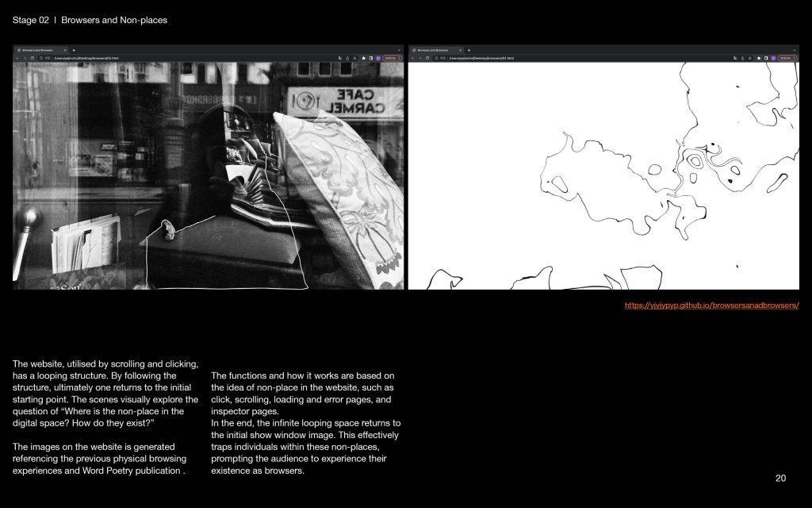This screenshot has width=812, height=508.
Task: Click the purple profile avatar in the right browser
Action: (773, 58)
